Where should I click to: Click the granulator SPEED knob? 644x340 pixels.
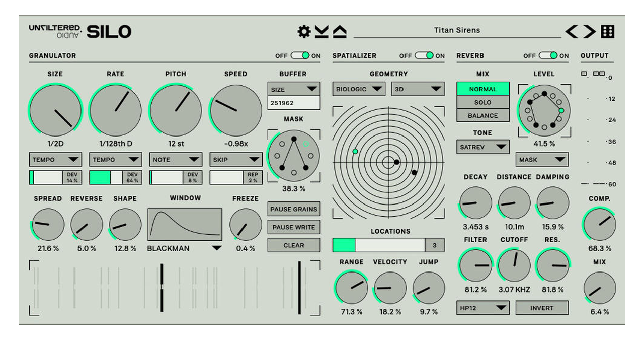[236, 110]
